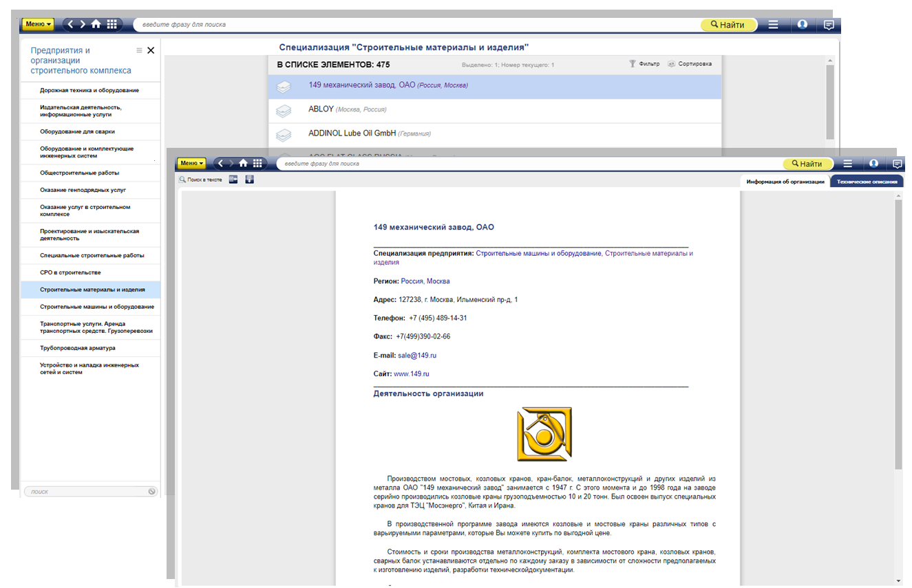This screenshot has height=588, width=912.
Task: Select Специальные строительные работы category
Action: 90,255
